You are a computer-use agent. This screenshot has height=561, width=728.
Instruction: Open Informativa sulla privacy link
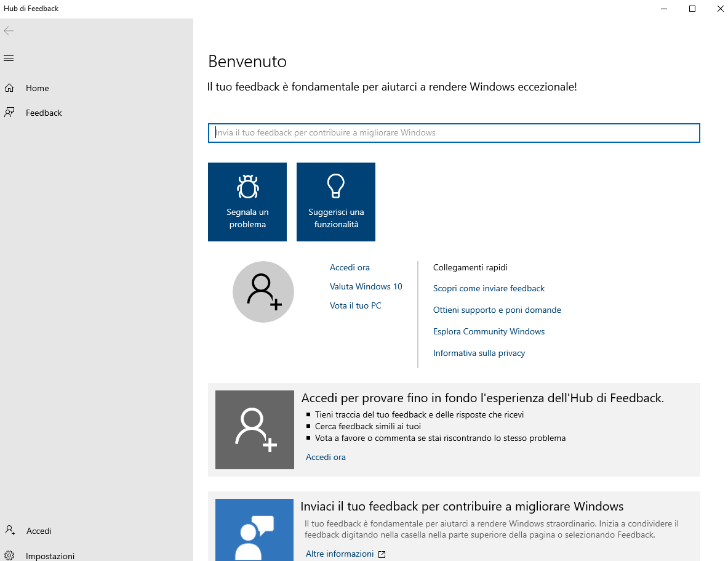point(479,353)
